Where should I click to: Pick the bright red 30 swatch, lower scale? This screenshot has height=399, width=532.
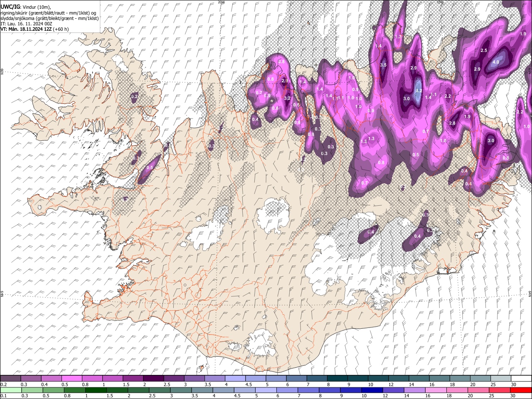521,390
